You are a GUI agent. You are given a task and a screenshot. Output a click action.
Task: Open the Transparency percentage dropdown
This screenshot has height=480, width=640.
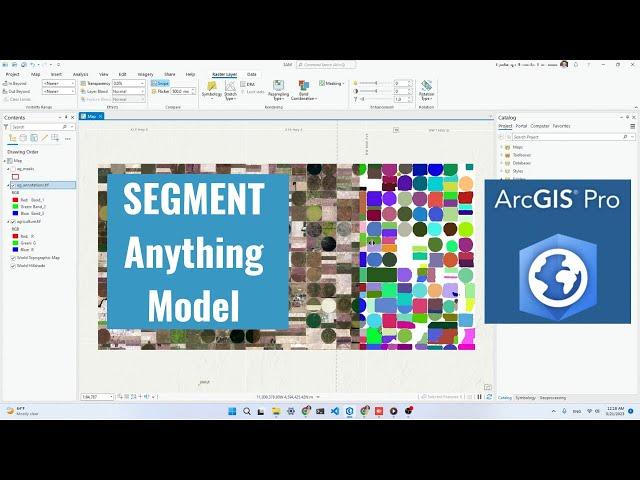coord(142,83)
